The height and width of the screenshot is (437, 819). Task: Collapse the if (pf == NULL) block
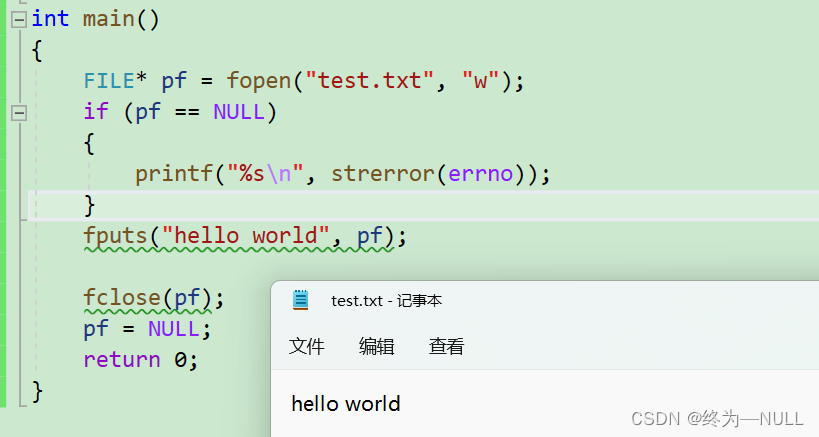click(x=18, y=113)
